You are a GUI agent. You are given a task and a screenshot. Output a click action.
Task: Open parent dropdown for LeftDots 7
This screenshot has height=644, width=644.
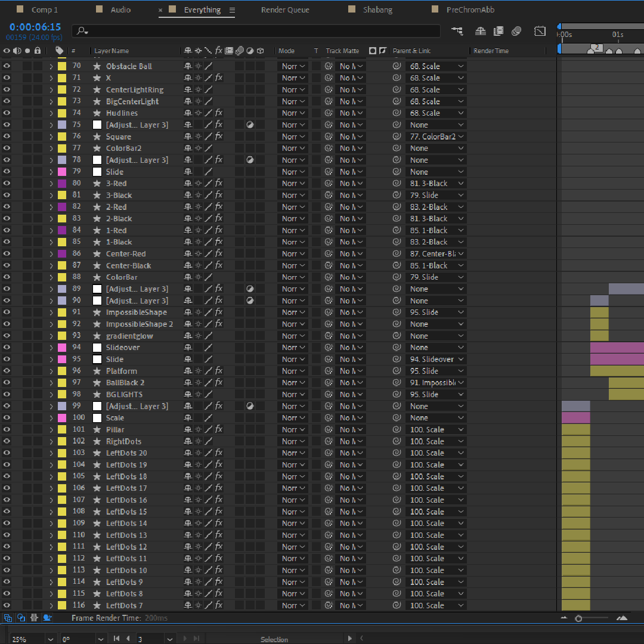click(x=436, y=605)
